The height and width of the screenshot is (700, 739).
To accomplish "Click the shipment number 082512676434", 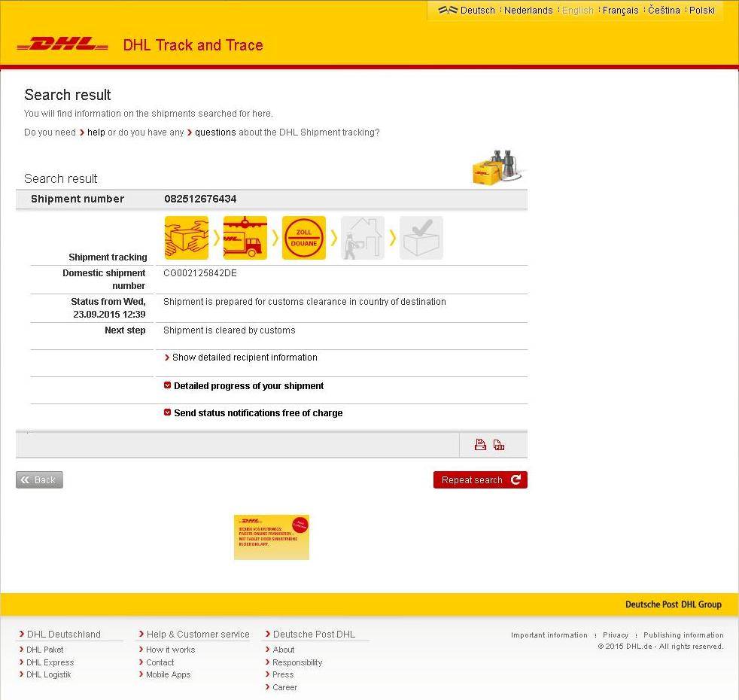I will [x=200, y=199].
